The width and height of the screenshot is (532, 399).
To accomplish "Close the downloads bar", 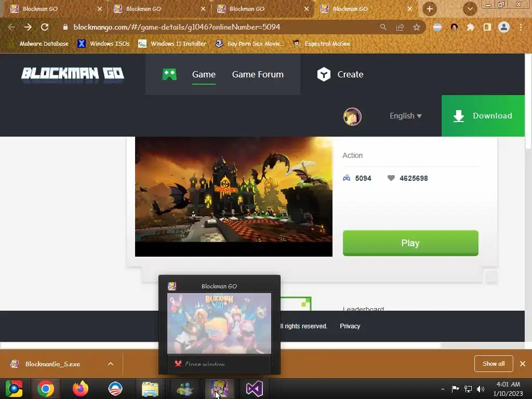I will 523,364.
